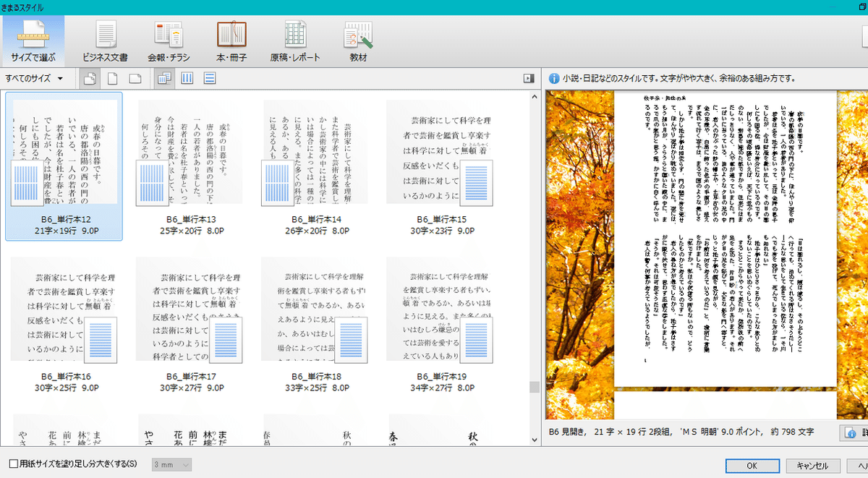Select the B6_単行本15 style thumbnail
868x478 pixels.
point(442,166)
